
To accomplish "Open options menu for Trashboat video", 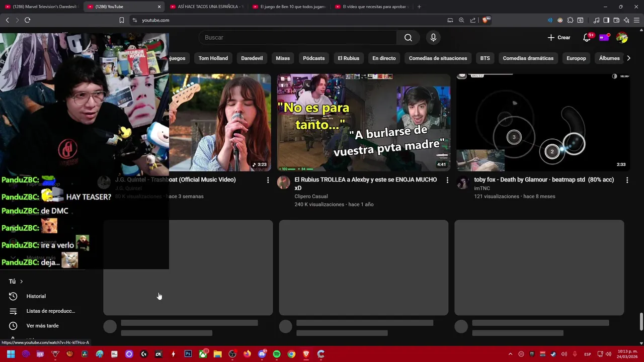I will (268, 180).
